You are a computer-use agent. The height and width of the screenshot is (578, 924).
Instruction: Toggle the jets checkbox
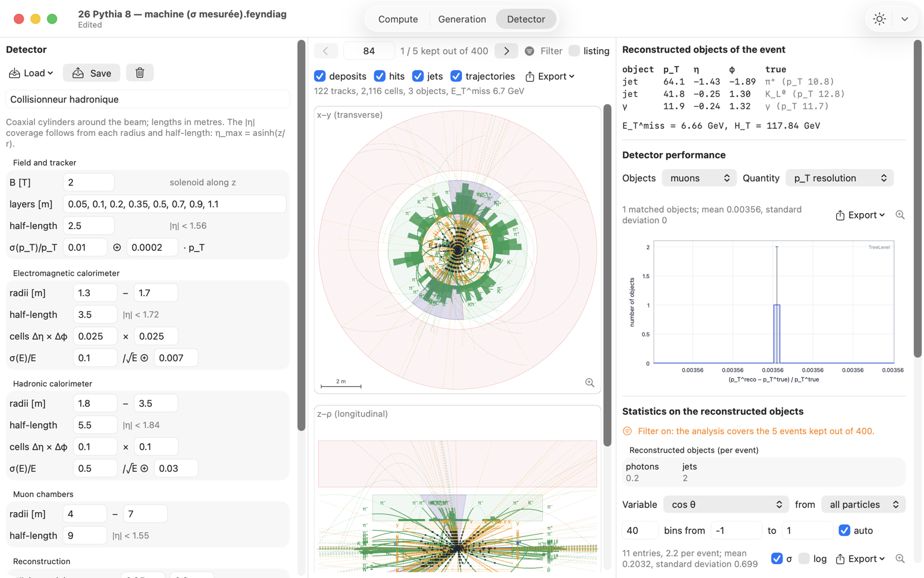click(x=418, y=76)
